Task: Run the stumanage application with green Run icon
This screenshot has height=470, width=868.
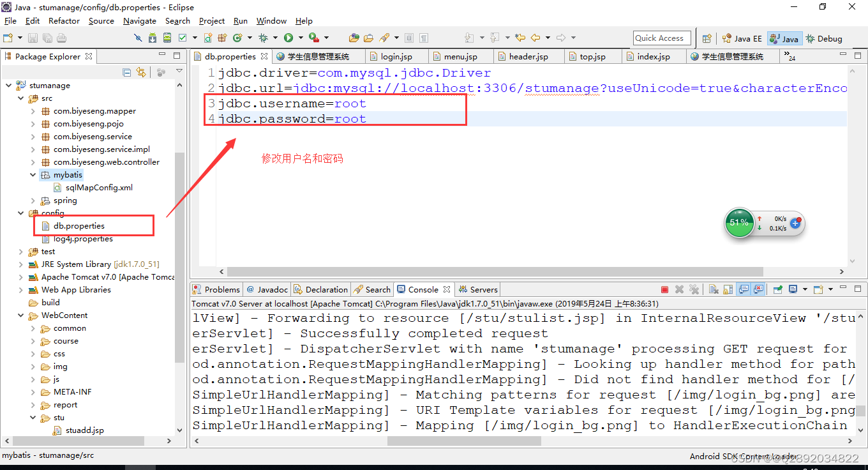Action: [288, 38]
